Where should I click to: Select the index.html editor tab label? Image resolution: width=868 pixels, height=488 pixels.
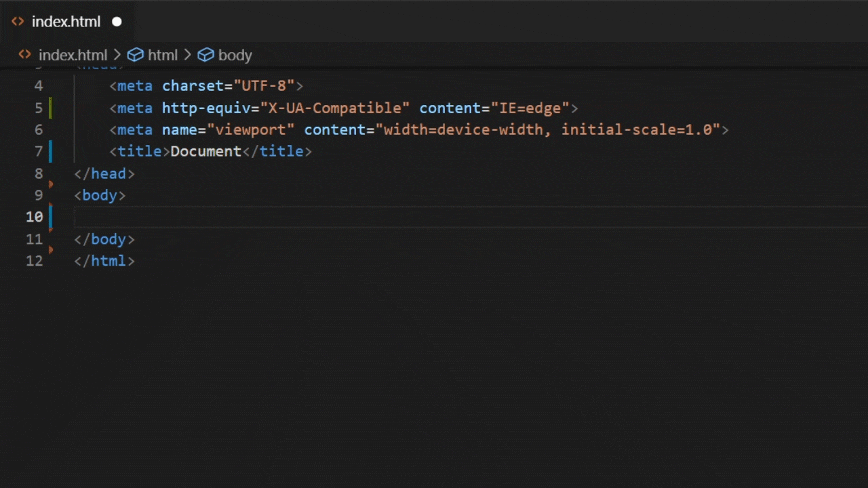click(66, 22)
